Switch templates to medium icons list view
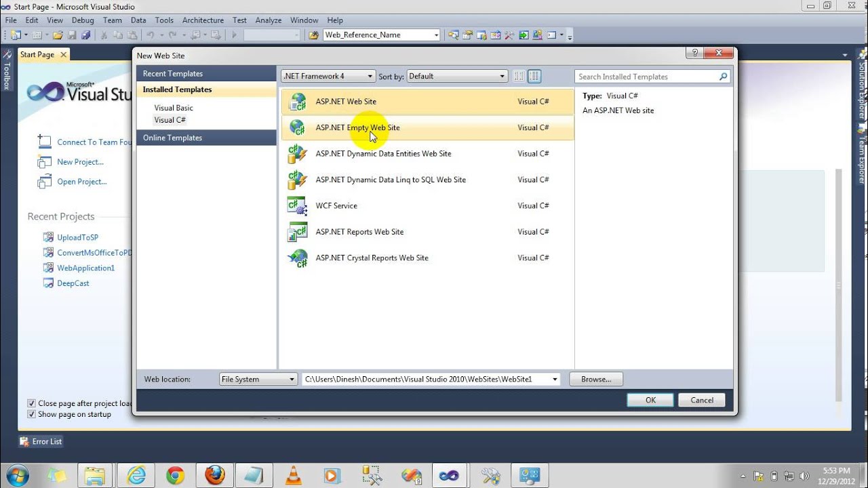 click(x=534, y=77)
